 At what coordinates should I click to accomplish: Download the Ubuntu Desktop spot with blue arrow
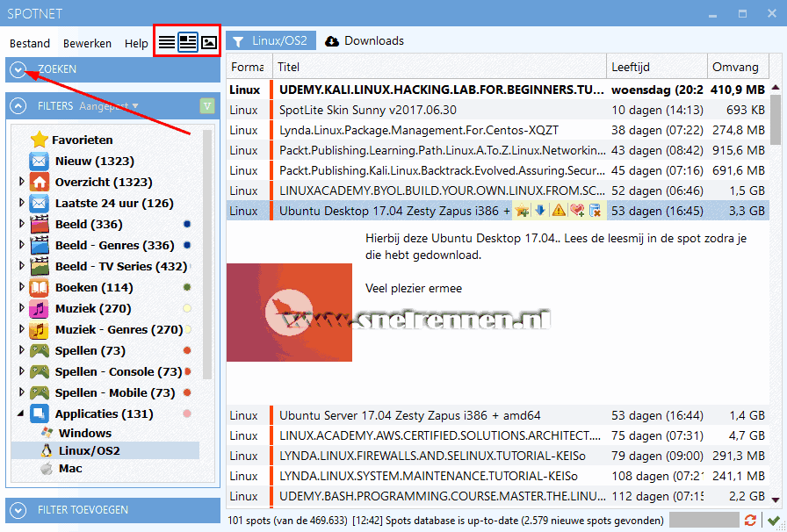click(540, 211)
